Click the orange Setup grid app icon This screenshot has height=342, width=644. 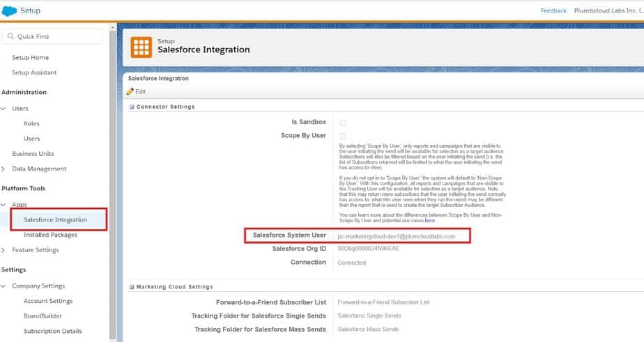141,47
